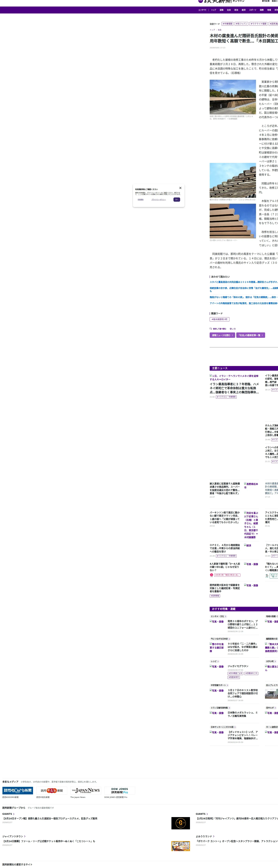Open 「社会」の最新記事一覧 button
Screen dimensions: 278x868
[250, 335]
